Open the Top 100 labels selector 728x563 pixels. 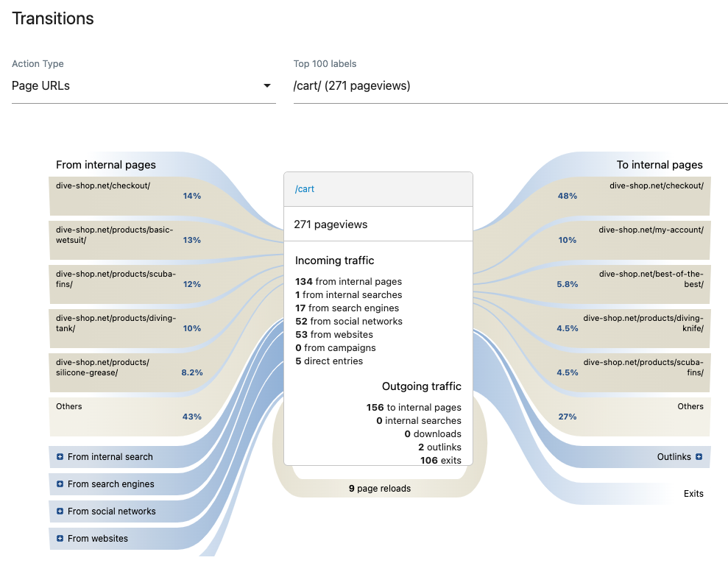click(509, 86)
